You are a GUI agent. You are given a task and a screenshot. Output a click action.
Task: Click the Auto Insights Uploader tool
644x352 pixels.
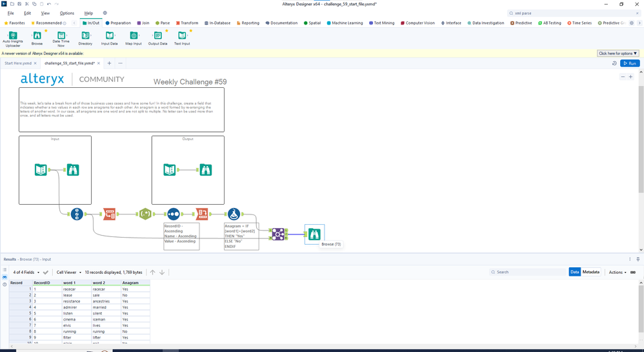click(13, 38)
